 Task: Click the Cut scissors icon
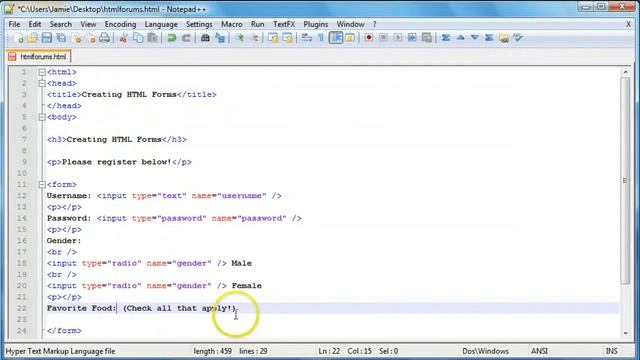click(x=123, y=38)
